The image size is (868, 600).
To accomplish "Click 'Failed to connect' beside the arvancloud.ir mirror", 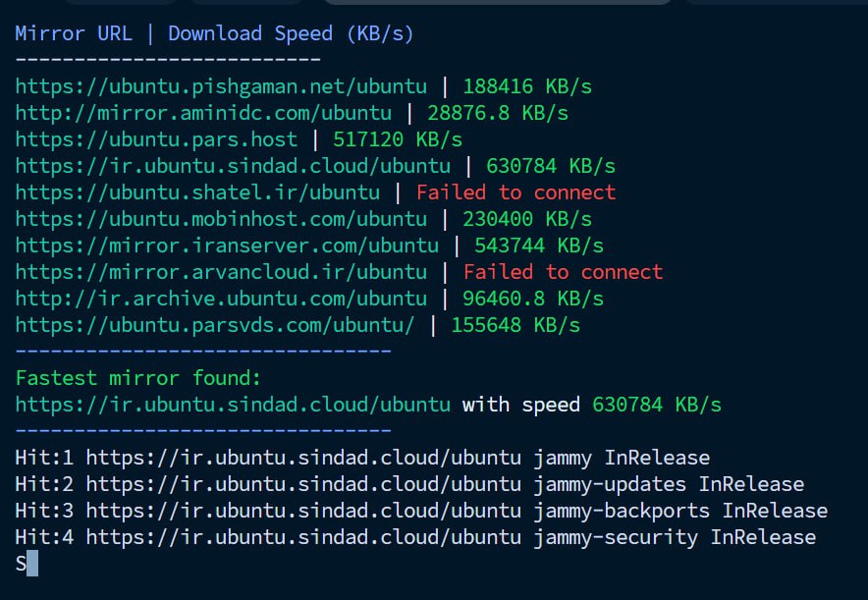I will pos(563,272).
